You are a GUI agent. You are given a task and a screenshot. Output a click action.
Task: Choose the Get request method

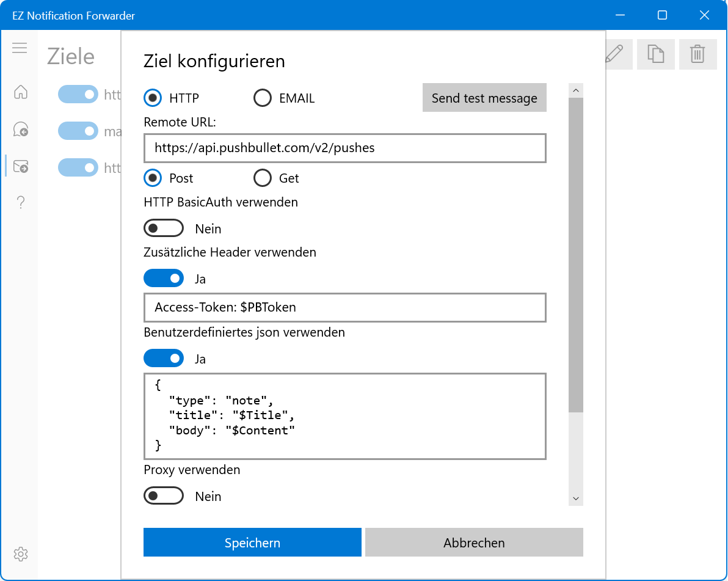(263, 178)
